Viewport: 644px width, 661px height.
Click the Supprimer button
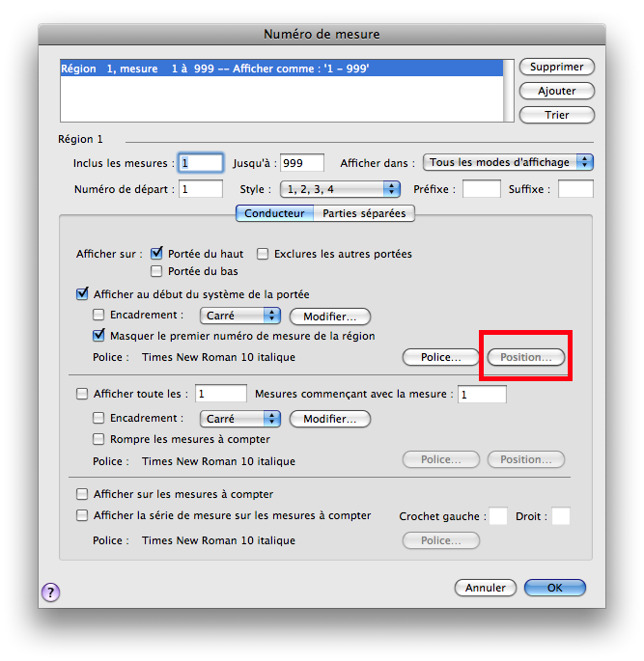tap(556, 67)
